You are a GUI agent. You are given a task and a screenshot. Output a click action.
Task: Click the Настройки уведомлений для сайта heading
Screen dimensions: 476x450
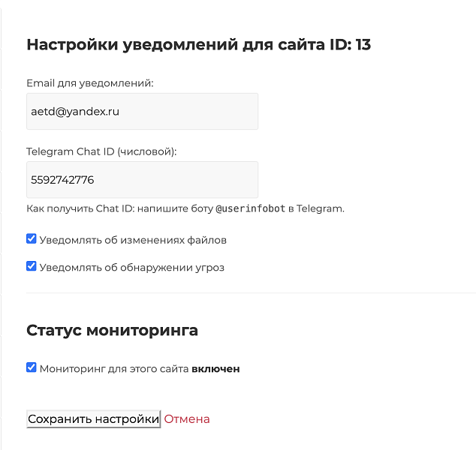(x=198, y=45)
